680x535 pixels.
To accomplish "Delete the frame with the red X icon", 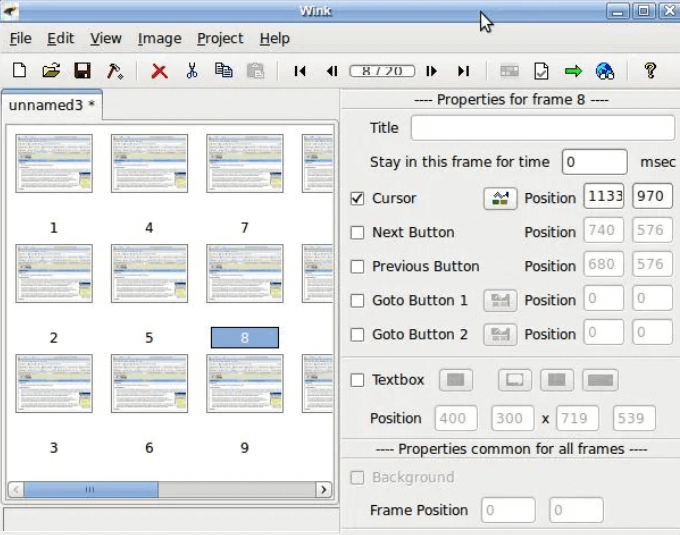I will pyautogui.click(x=159, y=71).
